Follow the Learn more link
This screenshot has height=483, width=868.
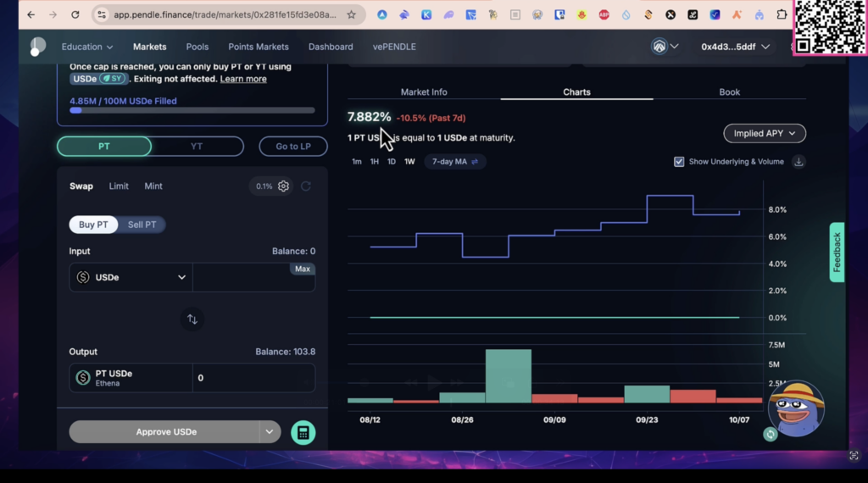243,79
